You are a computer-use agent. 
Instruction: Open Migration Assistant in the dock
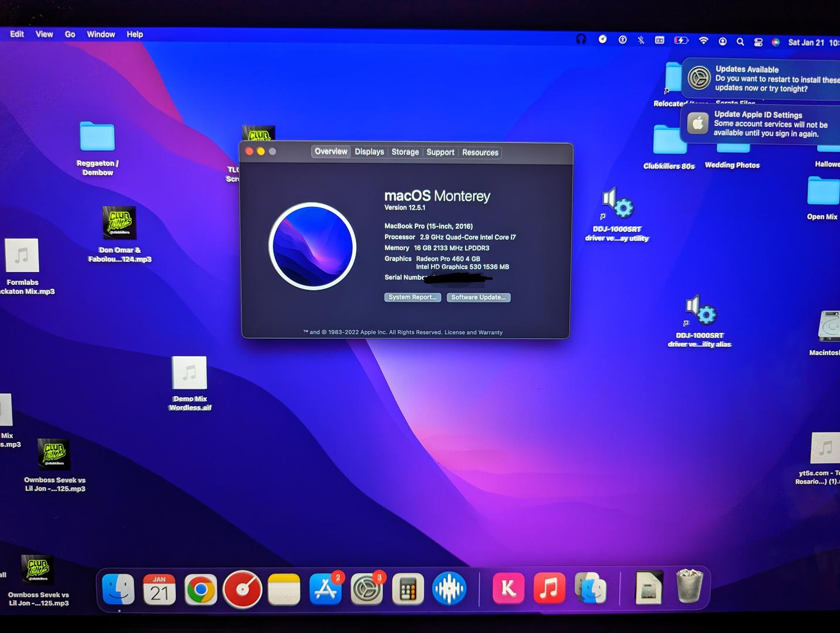[x=590, y=588]
